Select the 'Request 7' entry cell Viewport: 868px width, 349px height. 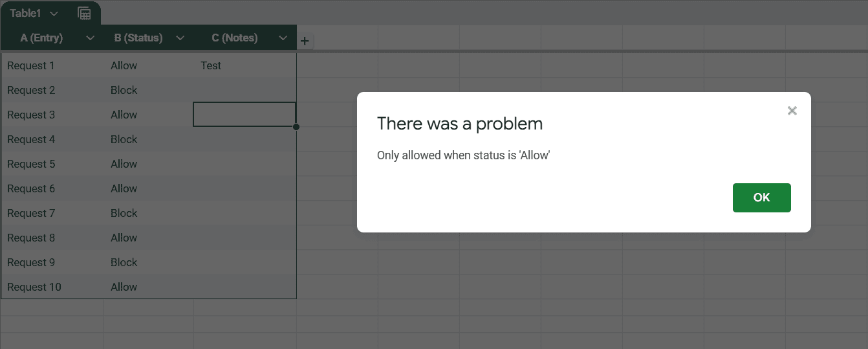pos(52,213)
